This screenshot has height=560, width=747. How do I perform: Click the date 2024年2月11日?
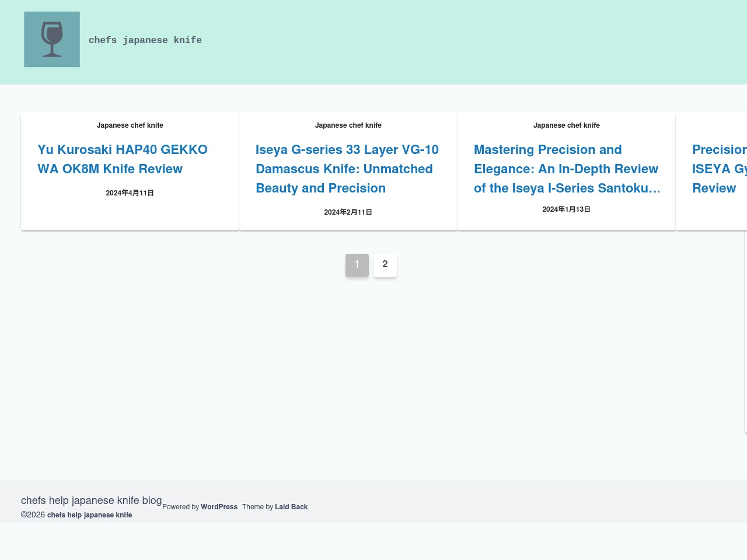click(348, 212)
